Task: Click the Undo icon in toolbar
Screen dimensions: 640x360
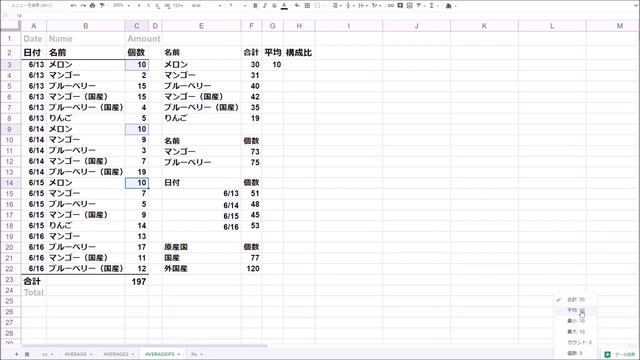Action: [x=73, y=6]
